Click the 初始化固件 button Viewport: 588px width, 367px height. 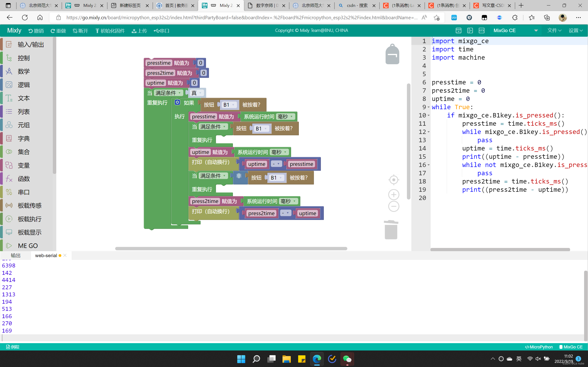tap(110, 31)
